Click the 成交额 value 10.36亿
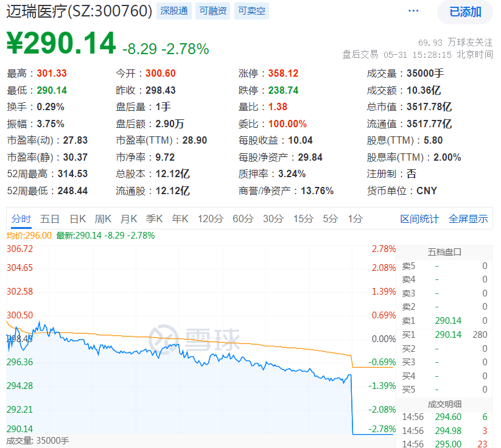The width and height of the screenshot is (501, 448). point(424,91)
